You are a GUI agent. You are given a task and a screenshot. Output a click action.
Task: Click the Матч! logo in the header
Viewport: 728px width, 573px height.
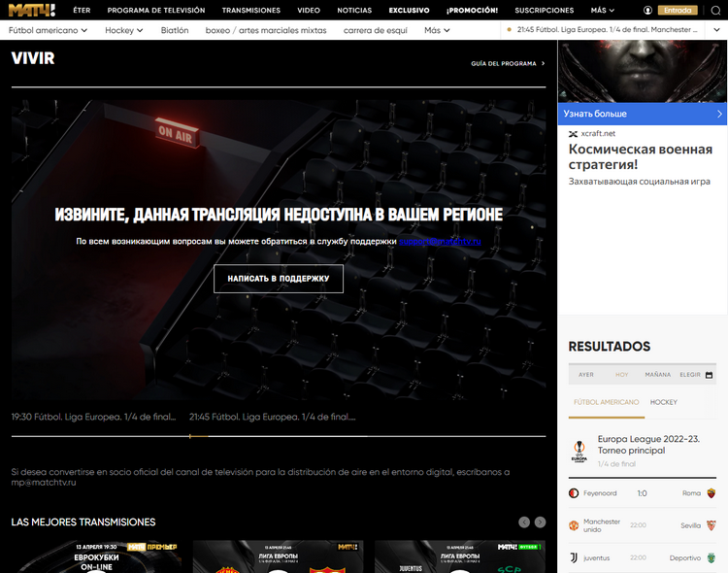32,10
